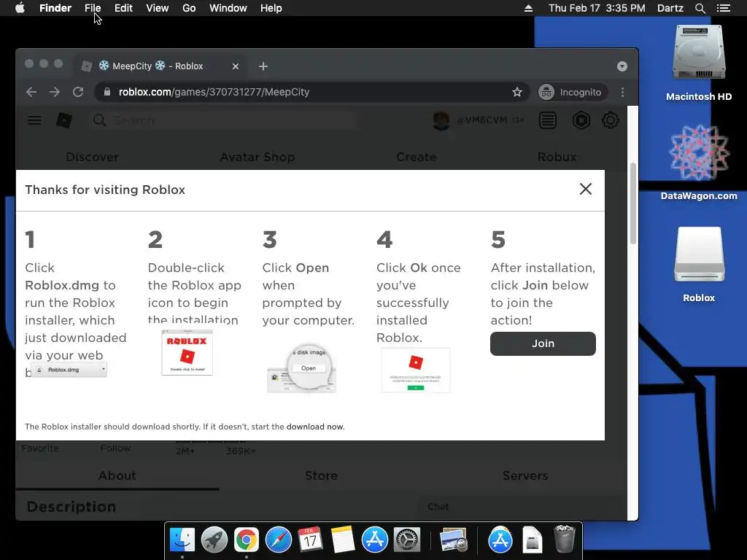Open Calendar from the Dock

pos(310,540)
